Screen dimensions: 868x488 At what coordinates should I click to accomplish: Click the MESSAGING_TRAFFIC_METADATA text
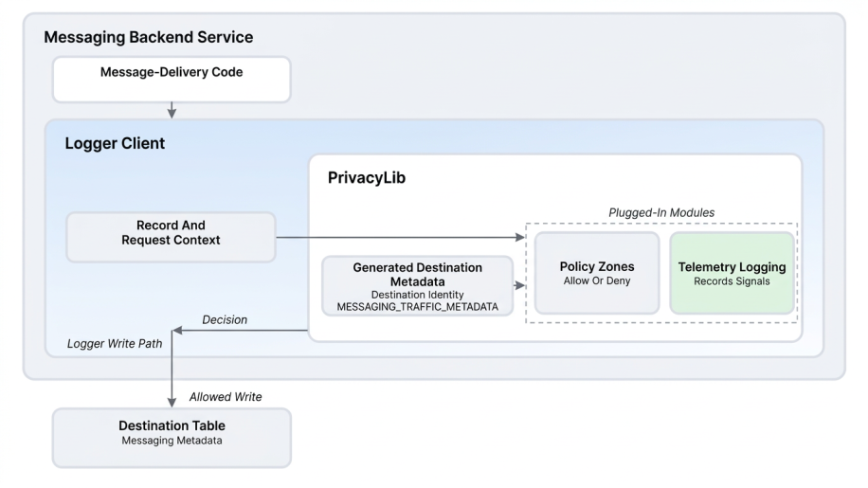417,306
